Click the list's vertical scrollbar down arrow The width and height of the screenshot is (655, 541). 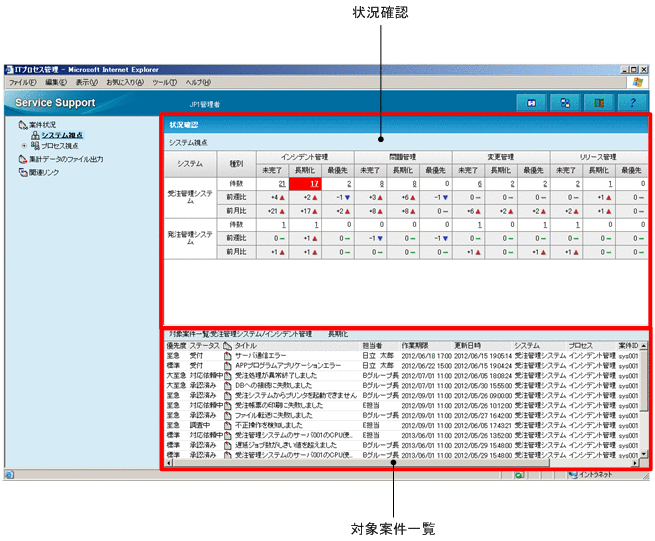pyautogui.click(x=642, y=453)
